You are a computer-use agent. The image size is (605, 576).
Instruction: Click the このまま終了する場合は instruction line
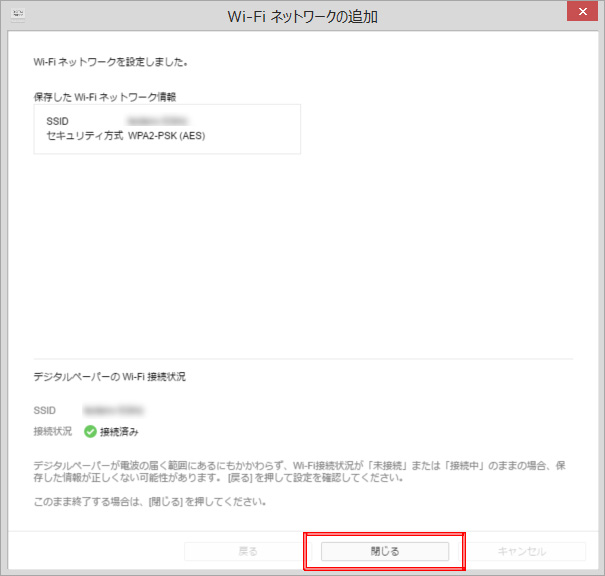150,502
